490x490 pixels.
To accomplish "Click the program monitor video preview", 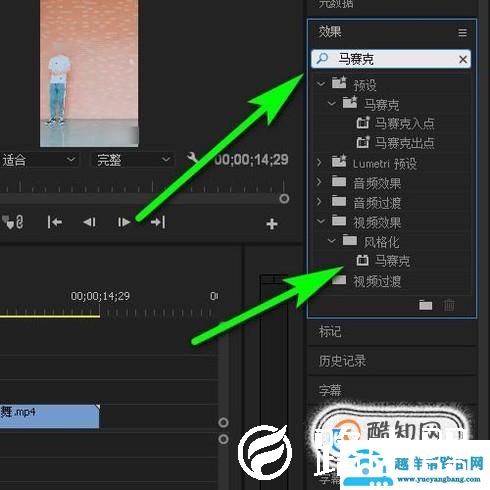I will click(x=89, y=73).
